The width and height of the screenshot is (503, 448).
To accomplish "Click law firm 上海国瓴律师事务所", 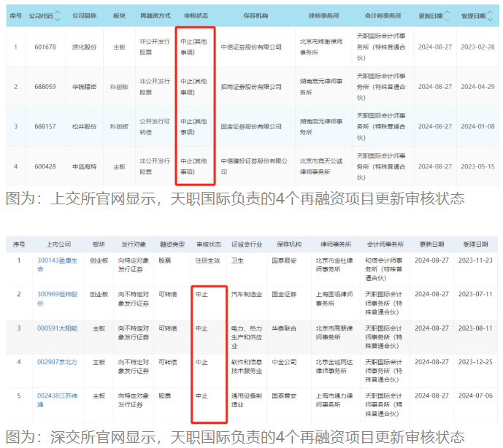I will tap(334, 298).
